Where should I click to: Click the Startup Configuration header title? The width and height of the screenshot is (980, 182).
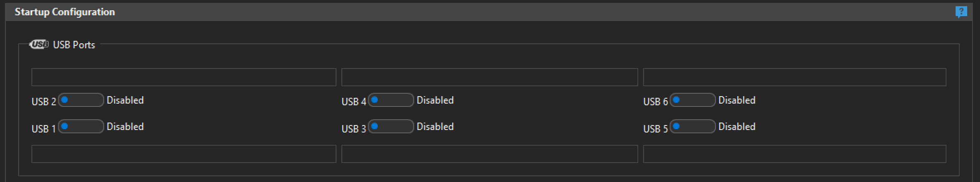tap(65, 12)
